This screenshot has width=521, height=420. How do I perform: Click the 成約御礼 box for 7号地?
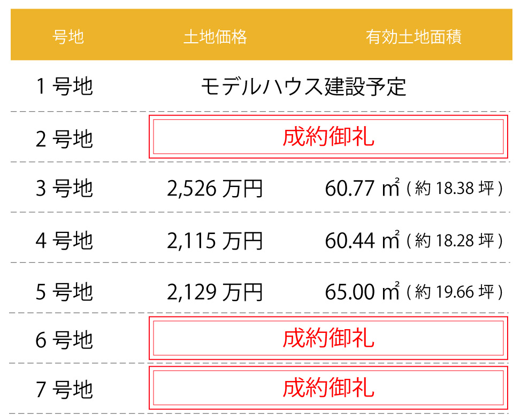pyautogui.click(x=328, y=388)
